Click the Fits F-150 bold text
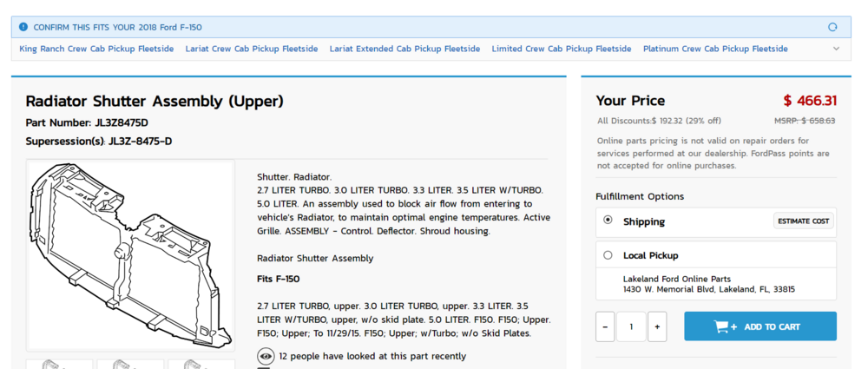Image resolution: width=868 pixels, height=369 pixels. pyautogui.click(x=279, y=279)
